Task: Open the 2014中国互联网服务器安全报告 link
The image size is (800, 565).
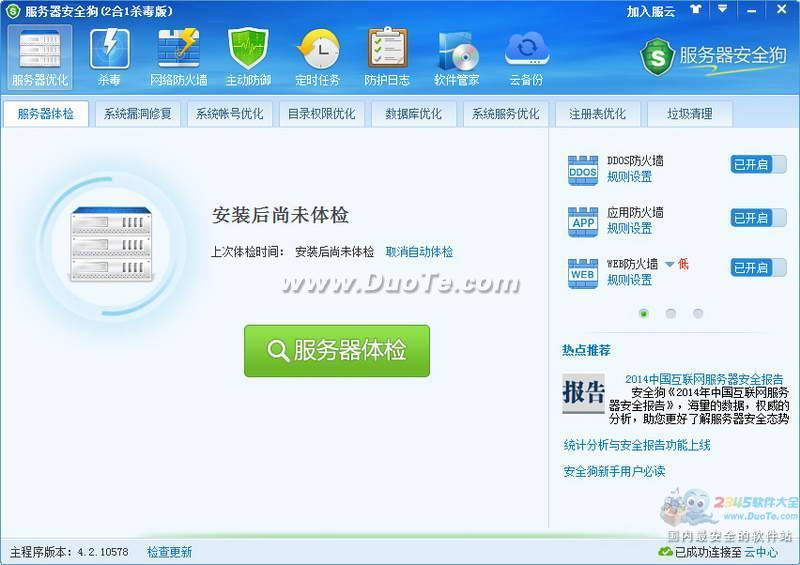Action: [x=704, y=379]
